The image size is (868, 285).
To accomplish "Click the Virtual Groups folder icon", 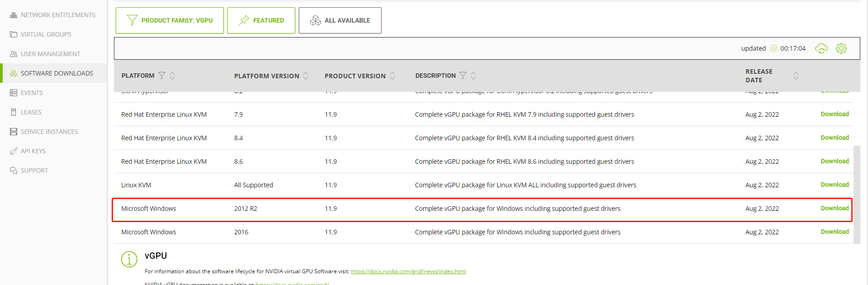I will click(14, 34).
